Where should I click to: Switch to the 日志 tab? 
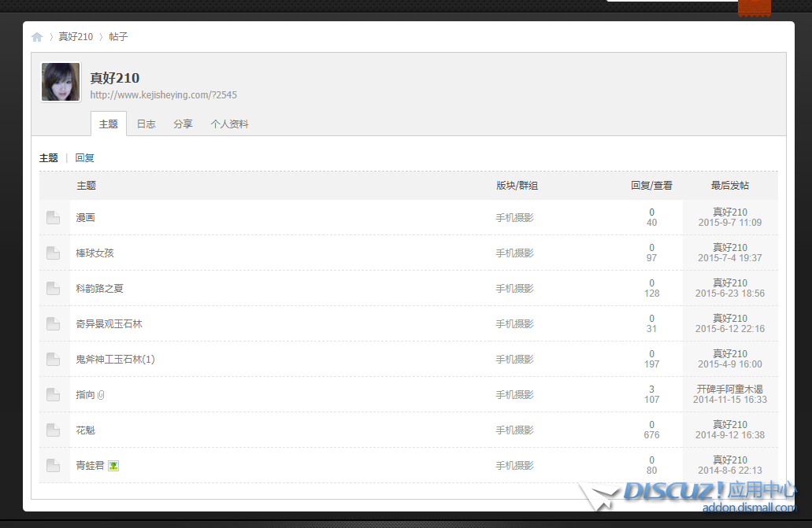[x=146, y=124]
